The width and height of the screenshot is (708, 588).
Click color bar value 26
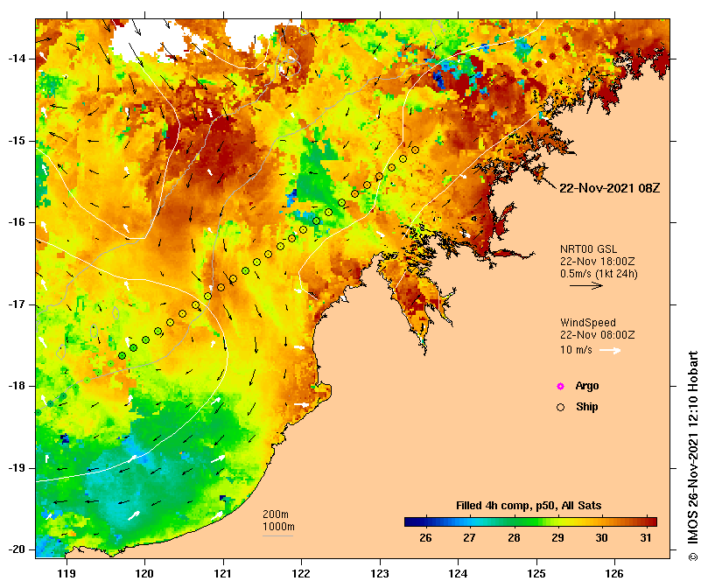pyautogui.click(x=425, y=538)
